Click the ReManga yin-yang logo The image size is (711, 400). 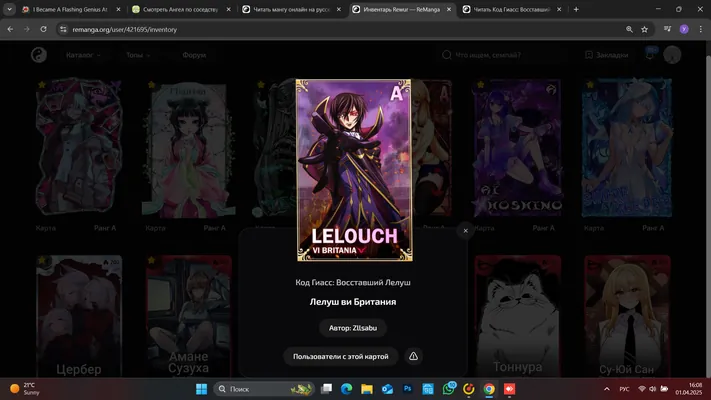click(39, 55)
